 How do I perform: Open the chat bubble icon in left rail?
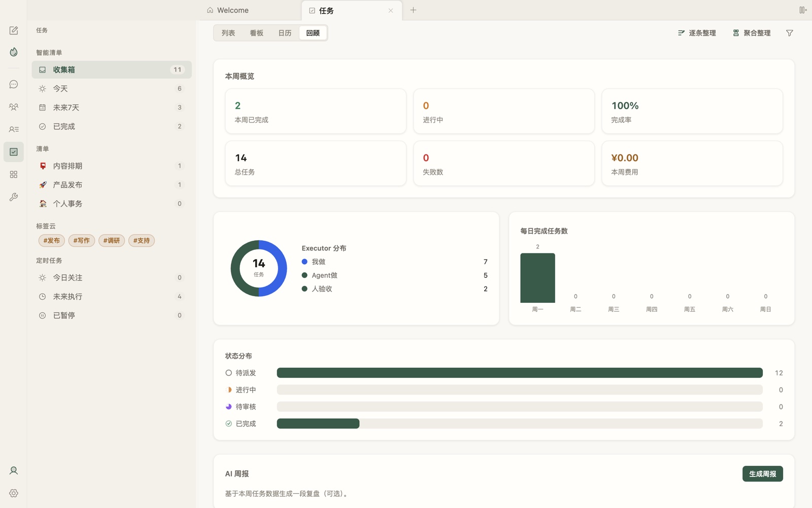click(x=14, y=84)
